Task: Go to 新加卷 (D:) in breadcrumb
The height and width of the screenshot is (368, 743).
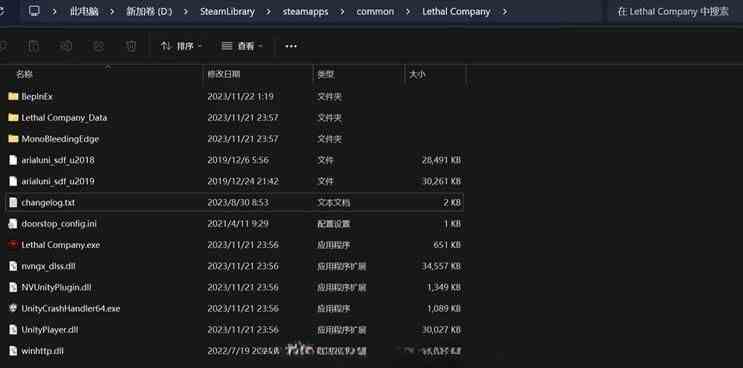Action: [149, 12]
